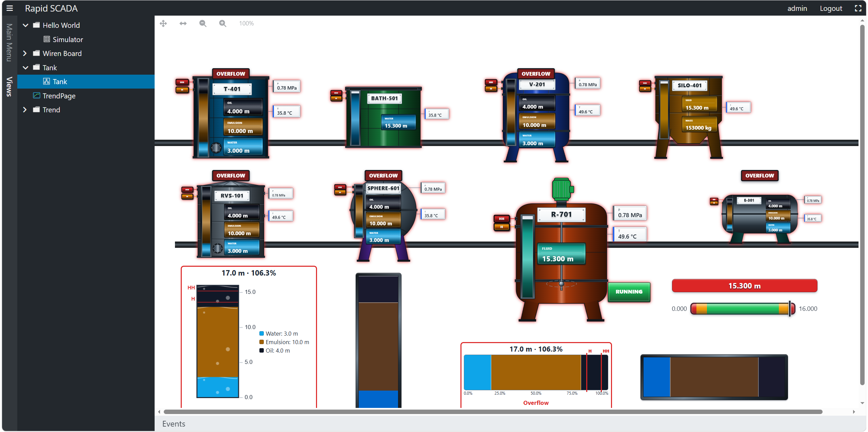Screen dimensions: 868x432
Task: Click the Emulsion: 10.0 m legend entry
Action: (284, 342)
